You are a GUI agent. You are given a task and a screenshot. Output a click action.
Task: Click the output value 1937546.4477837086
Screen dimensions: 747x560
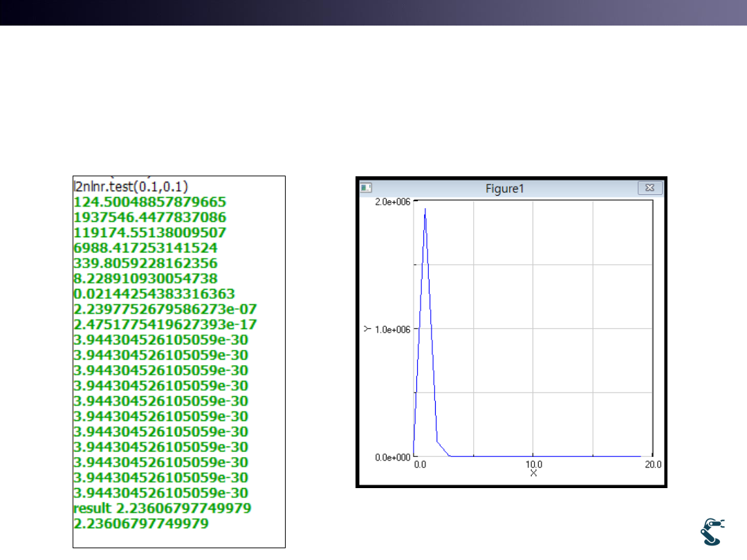[149, 216]
